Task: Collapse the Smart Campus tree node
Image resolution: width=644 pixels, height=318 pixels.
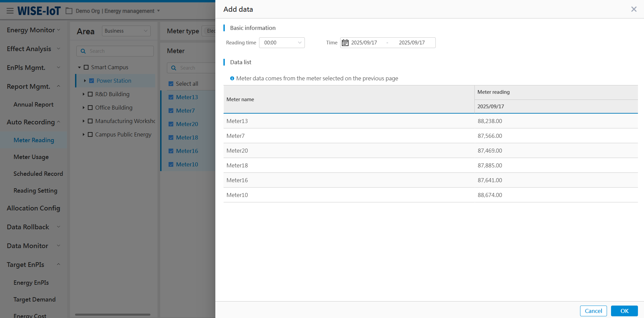Action: [79, 67]
